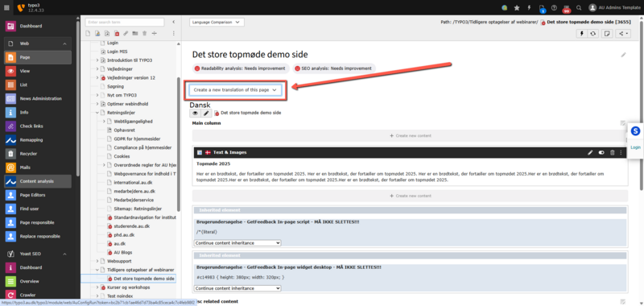Image resolution: width=644 pixels, height=306 pixels.
Task: Expand the Introduktion til TYPO3 tree node
Action: pyautogui.click(x=97, y=60)
